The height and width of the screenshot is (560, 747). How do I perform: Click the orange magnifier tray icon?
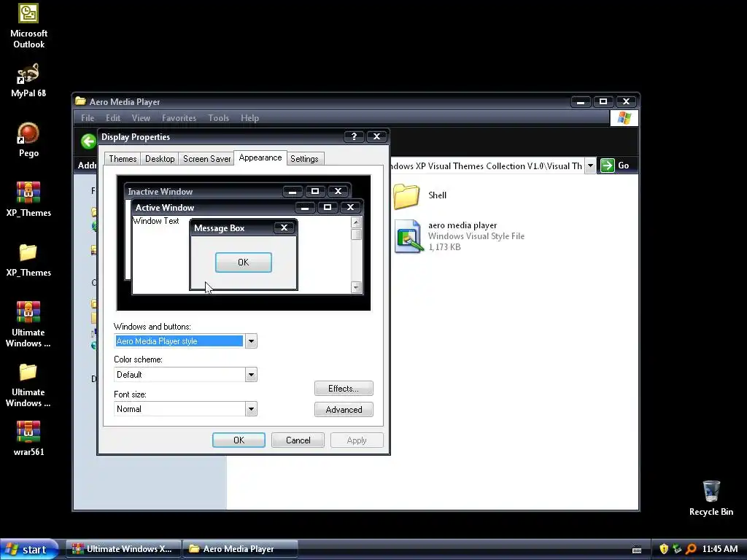tap(691, 549)
